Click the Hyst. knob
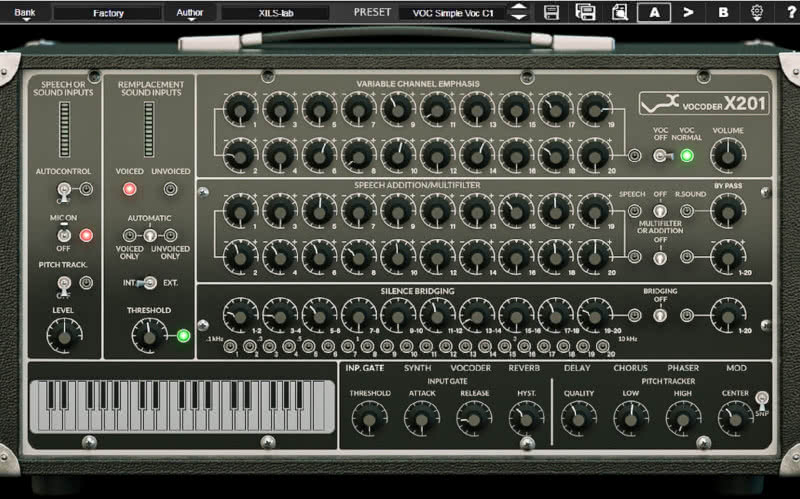The width and height of the screenshot is (800, 499). pyautogui.click(x=526, y=419)
